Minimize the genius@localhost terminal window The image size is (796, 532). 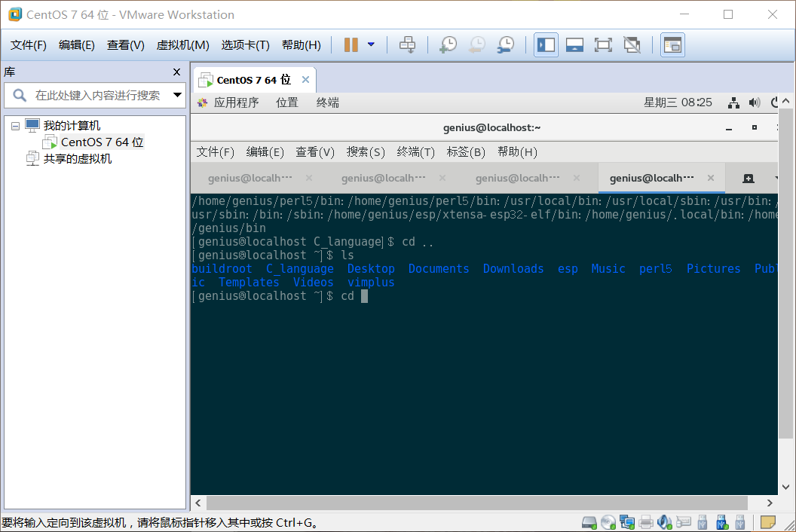click(729, 128)
